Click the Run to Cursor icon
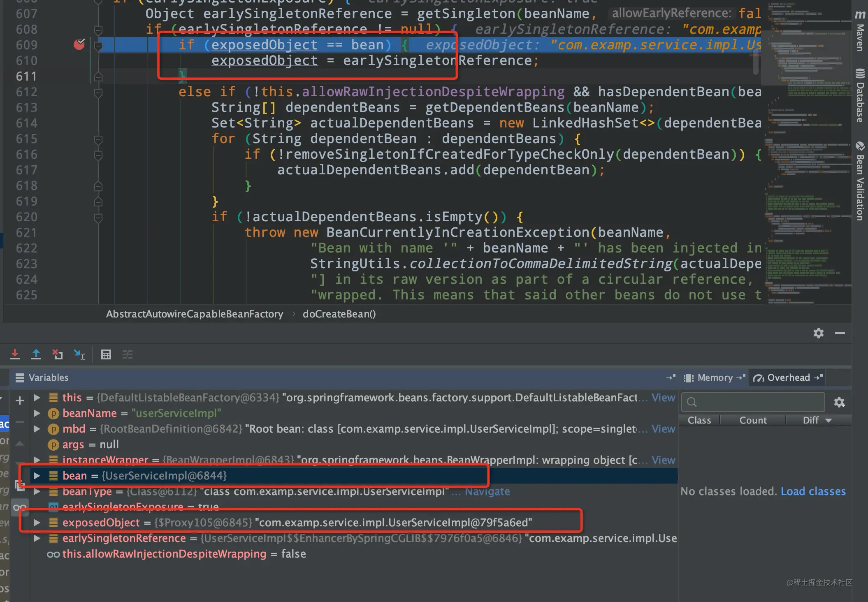The image size is (868, 602). 79,354
